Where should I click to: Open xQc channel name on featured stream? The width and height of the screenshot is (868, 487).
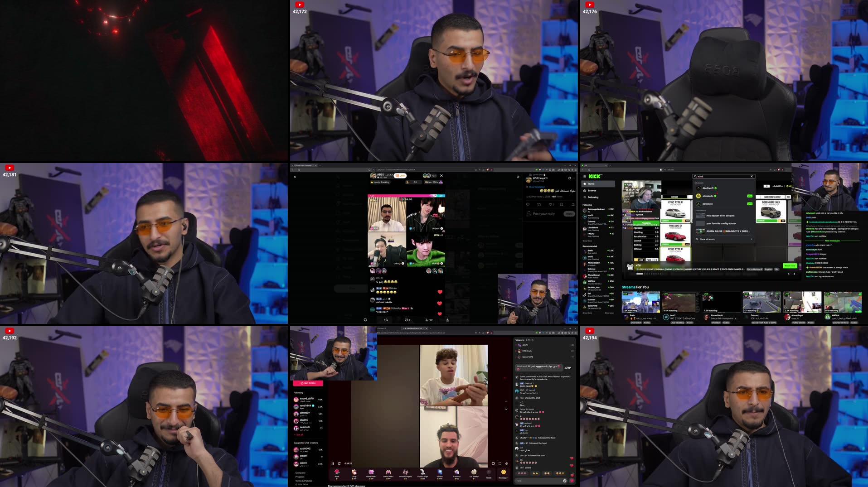[x=639, y=265]
